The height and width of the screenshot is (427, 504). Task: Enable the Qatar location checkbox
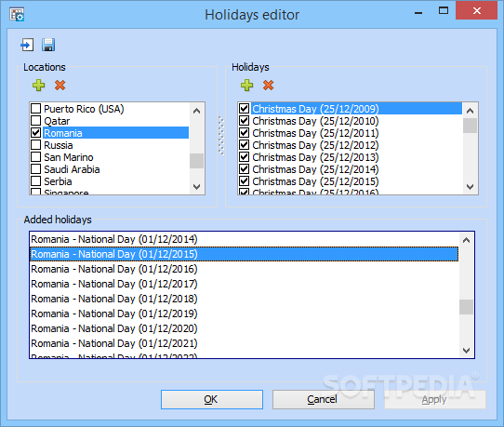pyautogui.click(x=35, y=121)
